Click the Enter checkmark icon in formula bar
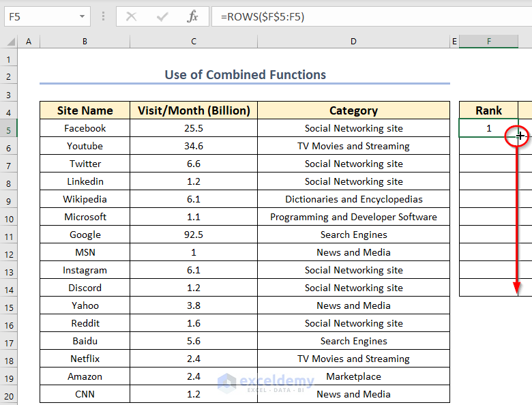Image resolution: width=532 pixels, height=405 pixels. click(162, 17)
